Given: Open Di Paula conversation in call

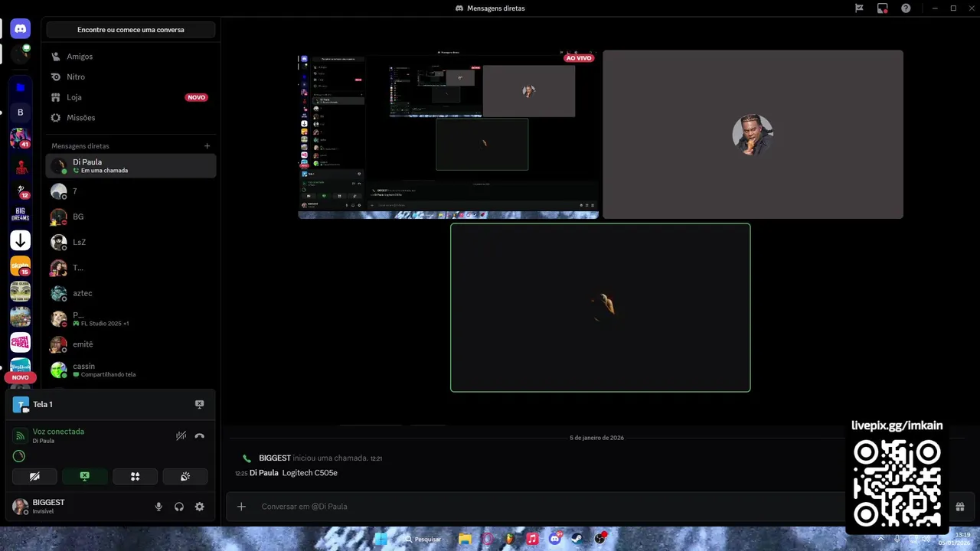Looking at the screenshot, I should pos(131,165).
